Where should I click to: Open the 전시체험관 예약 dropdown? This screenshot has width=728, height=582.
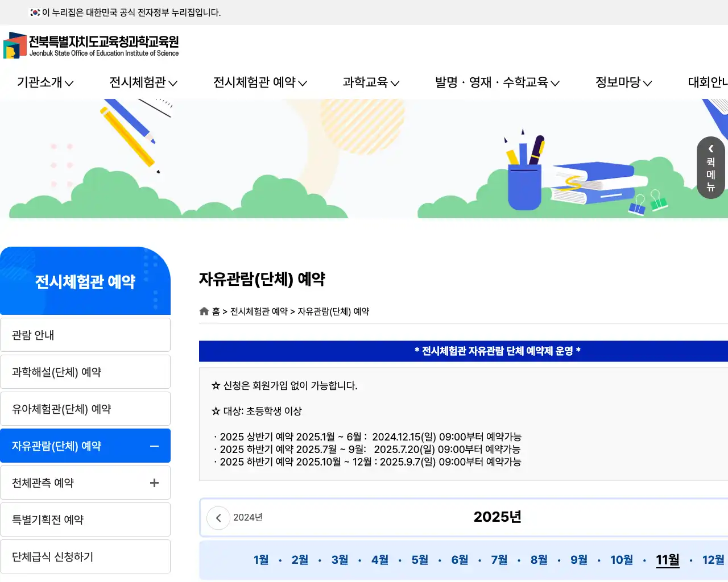259,82
